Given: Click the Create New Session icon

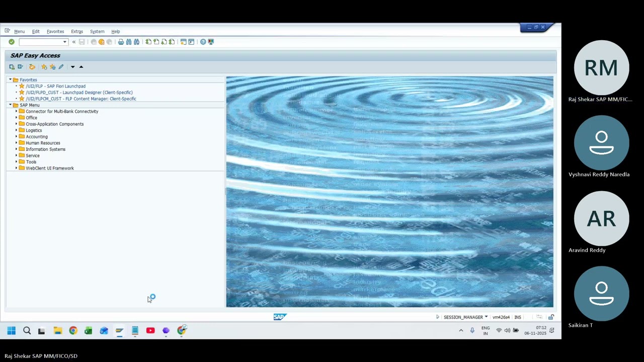Looking at the screenshot, I should coord(183,42).
